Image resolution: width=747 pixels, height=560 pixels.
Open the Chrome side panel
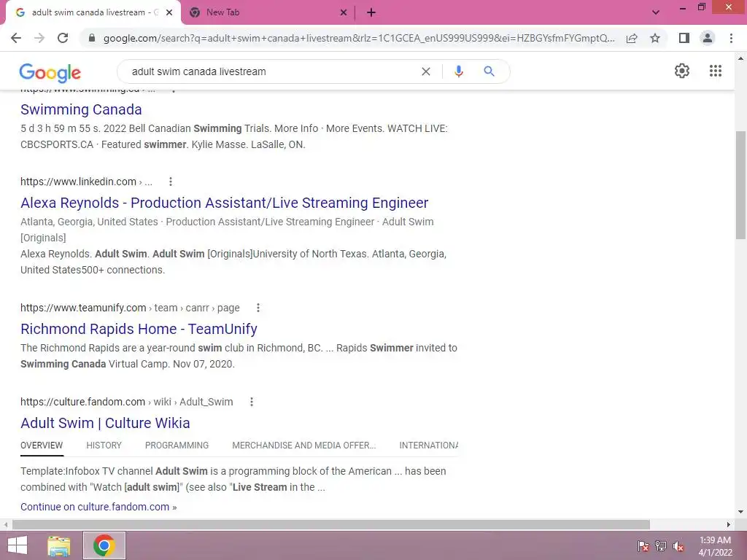(684, 38)
